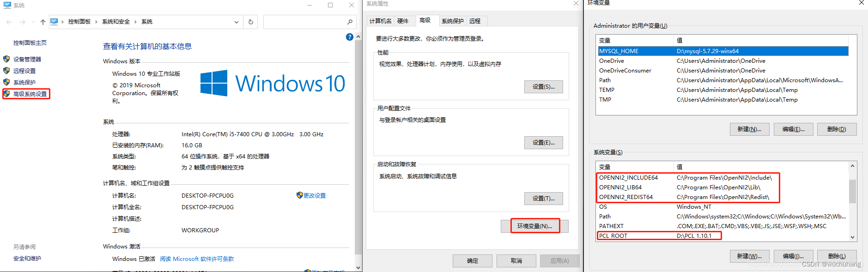Screen dimensions: 868x272
Task: Click scroll down arrow in 系统 window
Action: click(x=358, y=267)
